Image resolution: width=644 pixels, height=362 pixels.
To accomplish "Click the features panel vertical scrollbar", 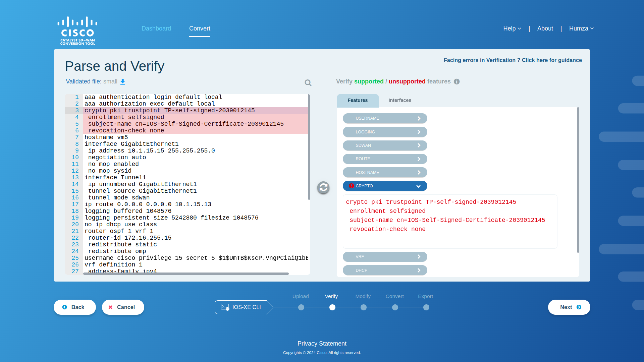I will pos(578,180).
